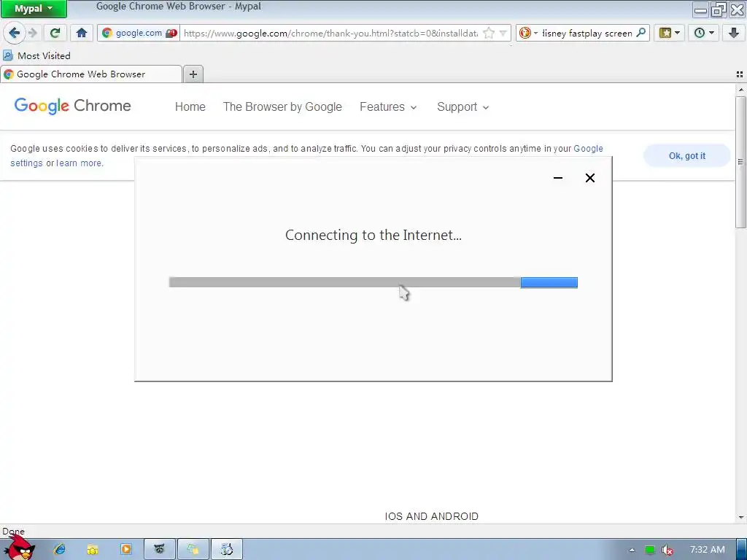Show hidden system tray icons
The image size is (747, 560).
(x=632, y=550)
